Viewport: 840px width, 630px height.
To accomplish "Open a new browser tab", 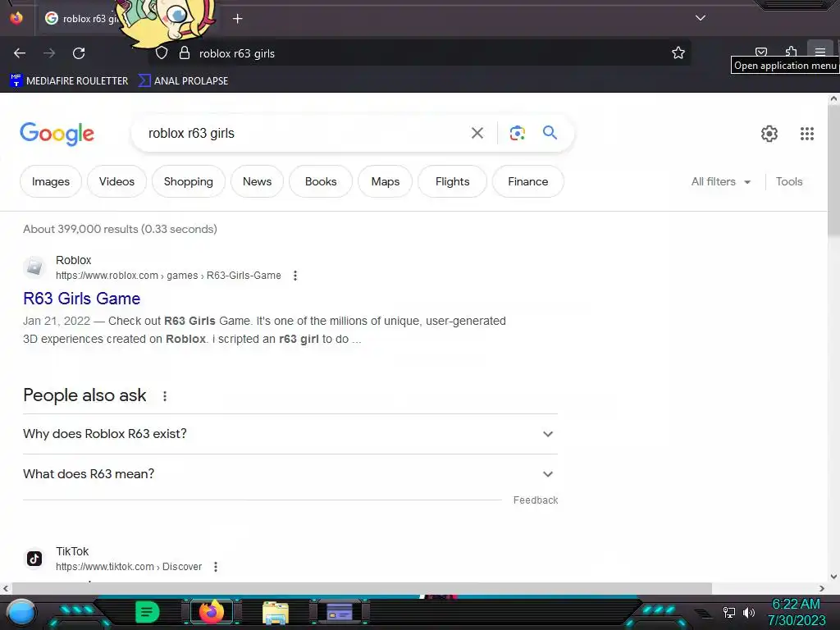I will (x=237, y=19).
